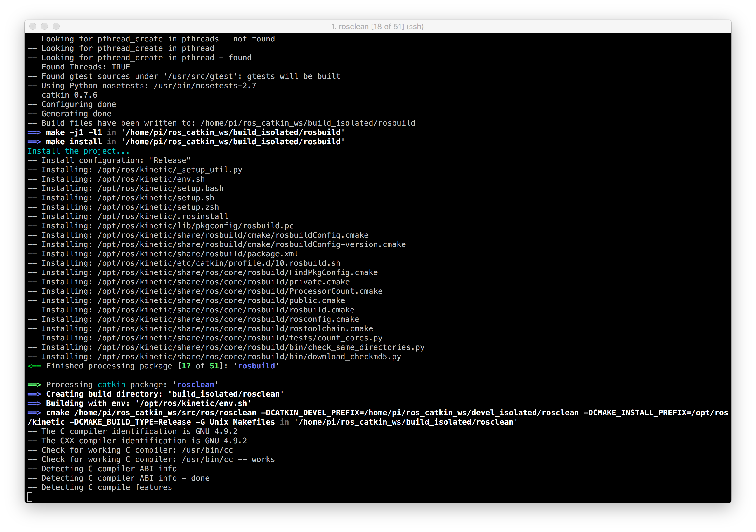Click 'Install configuration: "Release"' line
756x532 pixels.
109,160
